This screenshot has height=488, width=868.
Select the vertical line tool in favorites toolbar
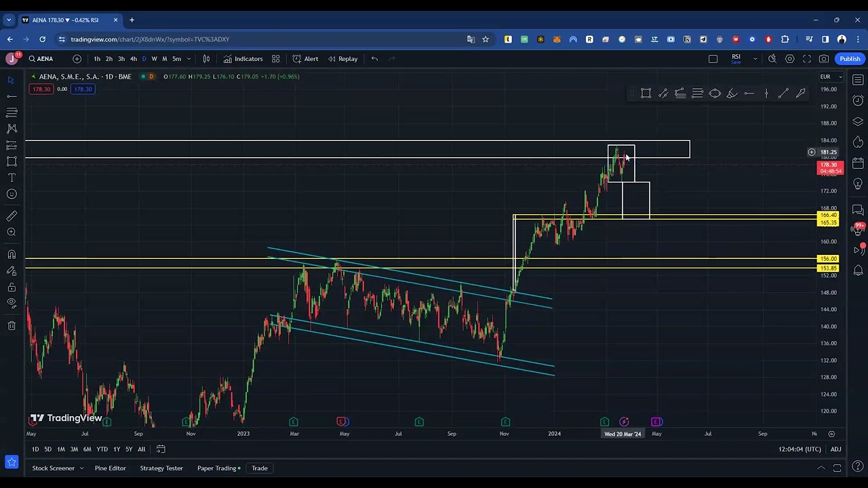click(766, 94)
